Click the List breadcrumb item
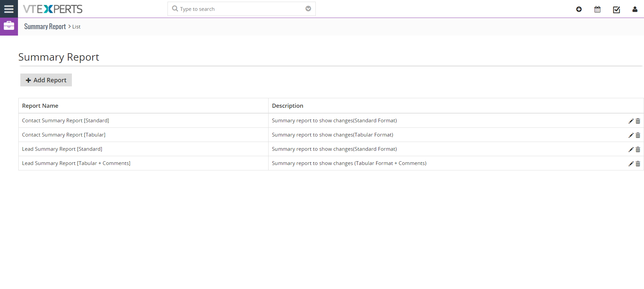 pos(76,27)
